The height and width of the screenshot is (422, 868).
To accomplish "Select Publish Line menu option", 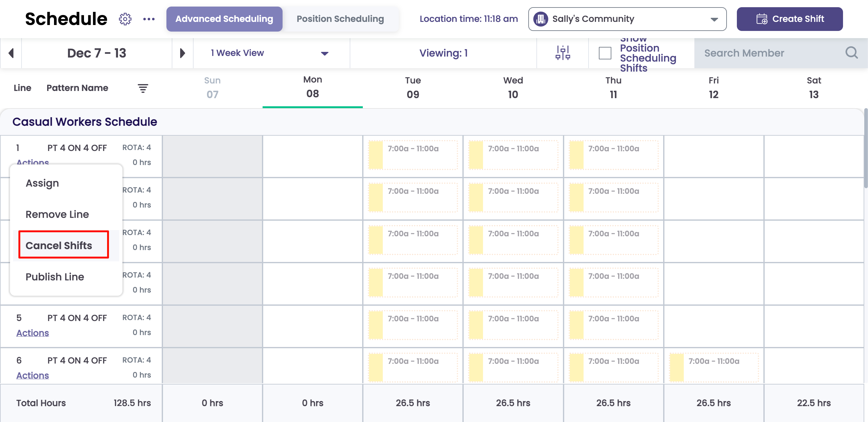I will [x=55, y=277].
